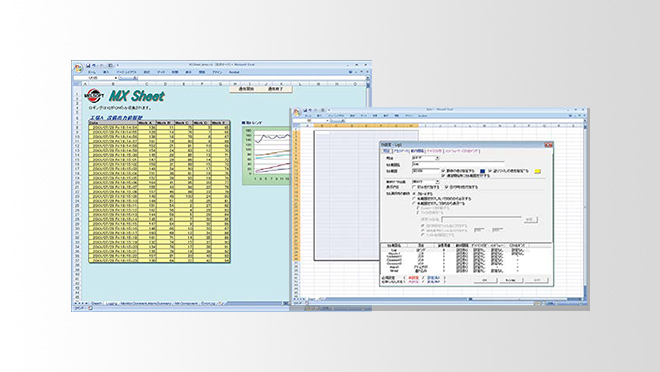Click the Office button in the right Excel window
The width and height of the screenshot is (660, 372).
pos(297,112)
